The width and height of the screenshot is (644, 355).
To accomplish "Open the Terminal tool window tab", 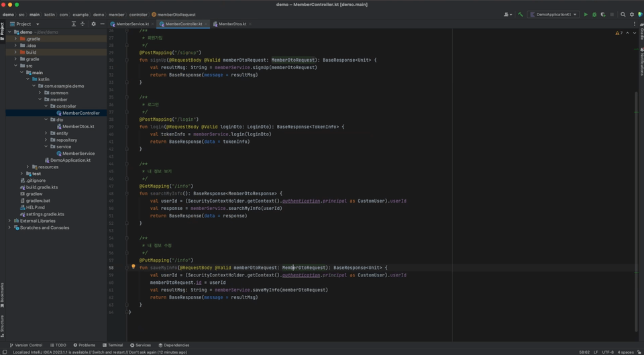I will (112, 345).
